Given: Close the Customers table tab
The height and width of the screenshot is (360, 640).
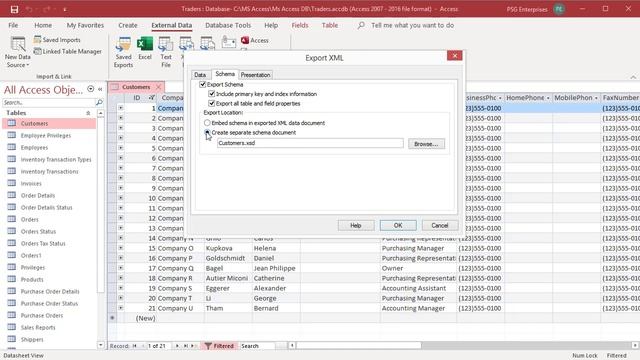Looking at the screenshot, I should point(158,87).
